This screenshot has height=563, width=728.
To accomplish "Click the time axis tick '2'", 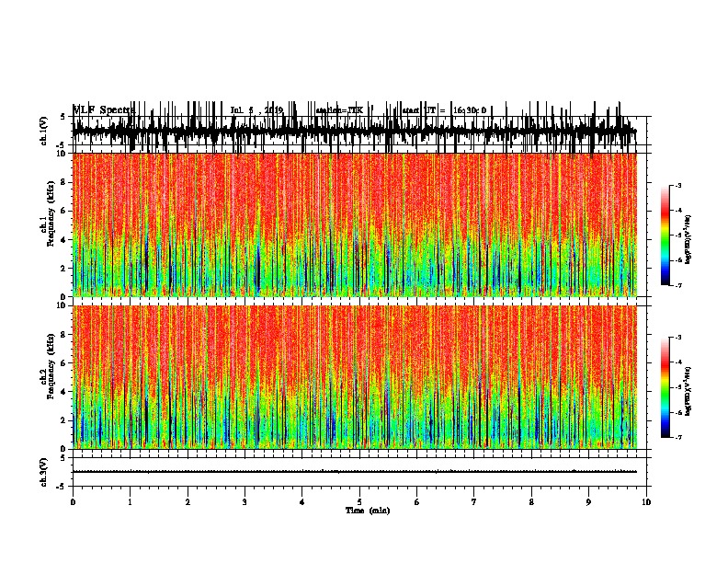I will tap(188, 502).
